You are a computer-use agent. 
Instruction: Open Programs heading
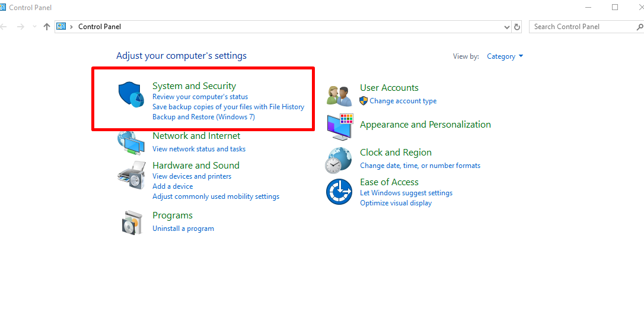coord(173,215)
